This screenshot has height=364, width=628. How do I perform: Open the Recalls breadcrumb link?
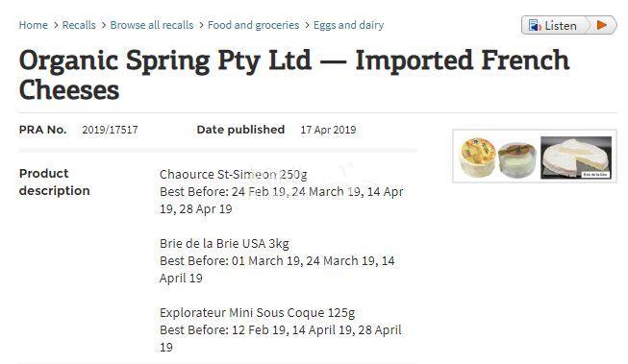click(x=79, y=25)
